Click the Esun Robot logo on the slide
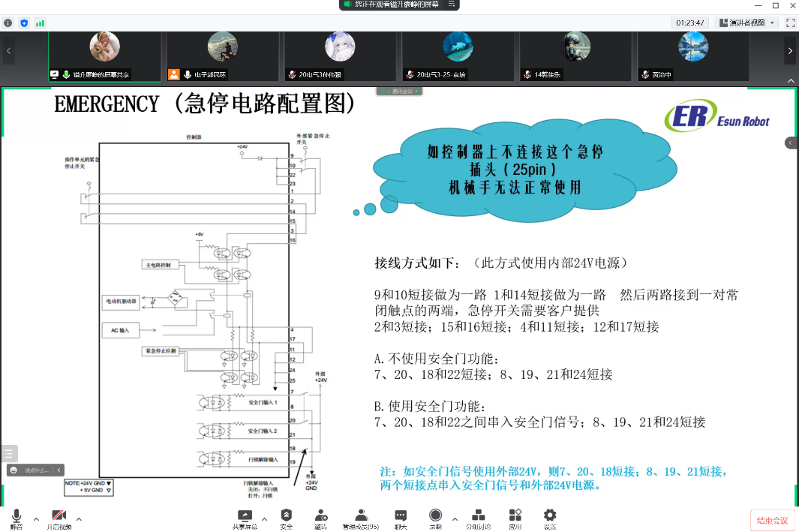Screen dimensions: 799x532 pyautogui.click(x=717, y=116)
